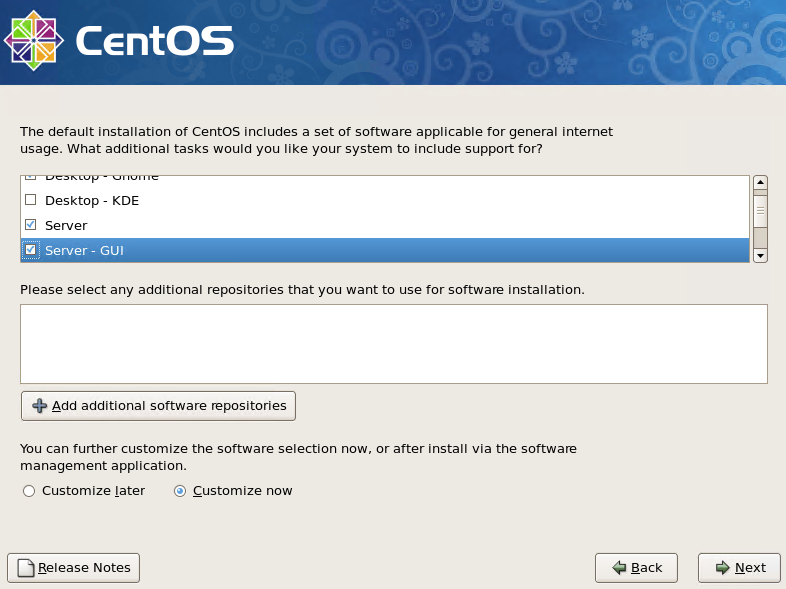Choose the Customize now radio option
This screenshot has width=786, height=589.
point(180,491)
